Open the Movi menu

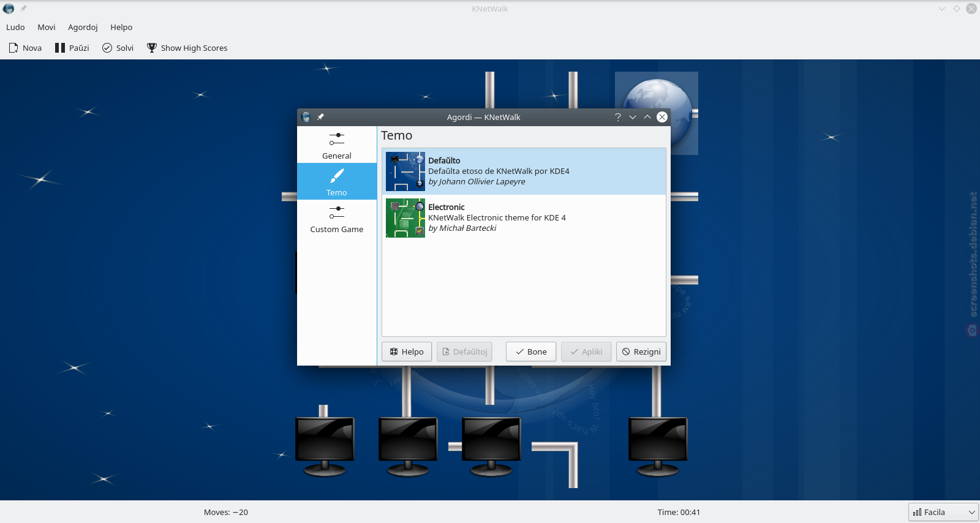[x=47, y=27]
